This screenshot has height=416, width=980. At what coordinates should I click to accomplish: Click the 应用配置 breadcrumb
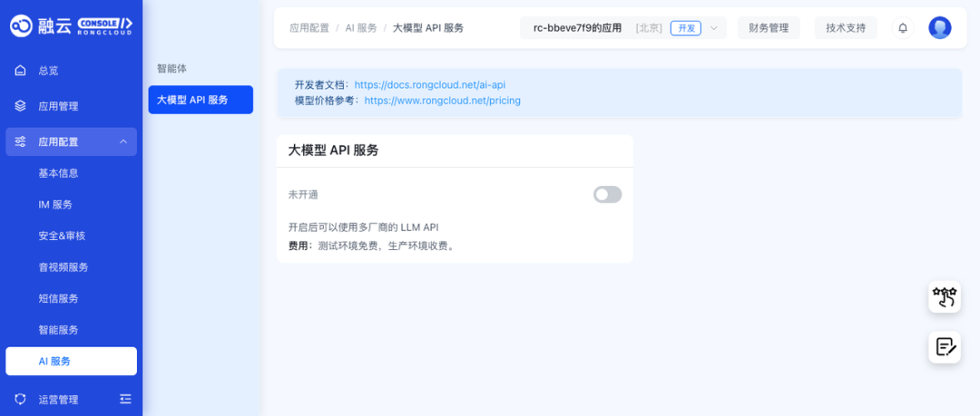click(309, 28)
